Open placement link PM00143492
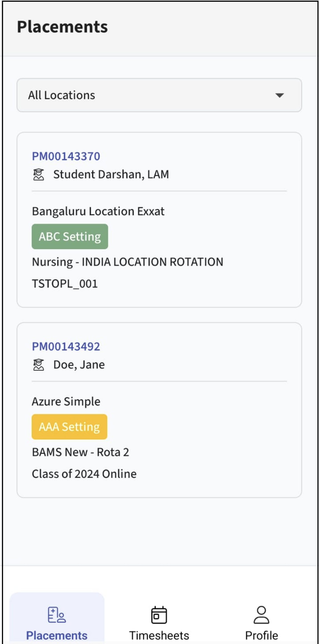The width and height of the screenshot is (320, 644). click(66, 347)
